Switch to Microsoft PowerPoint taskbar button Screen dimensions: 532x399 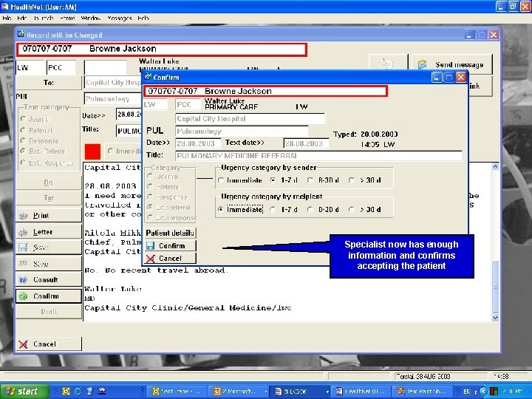238,391
